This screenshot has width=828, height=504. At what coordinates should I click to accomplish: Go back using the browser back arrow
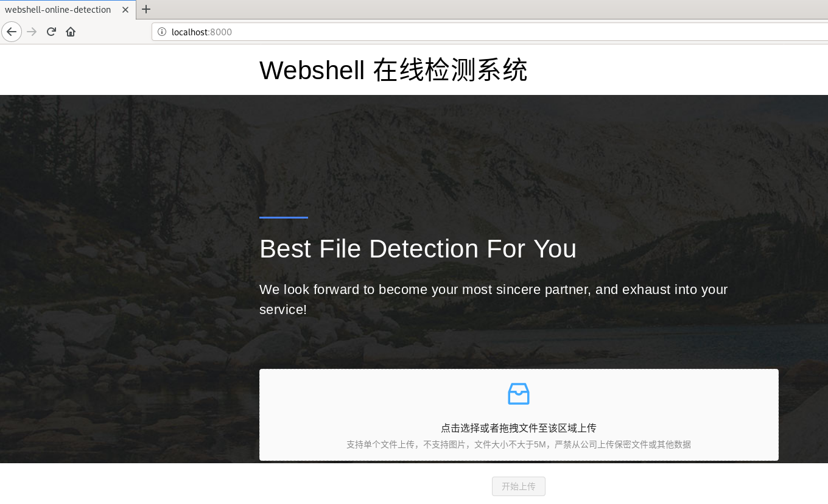coord(12,32)
